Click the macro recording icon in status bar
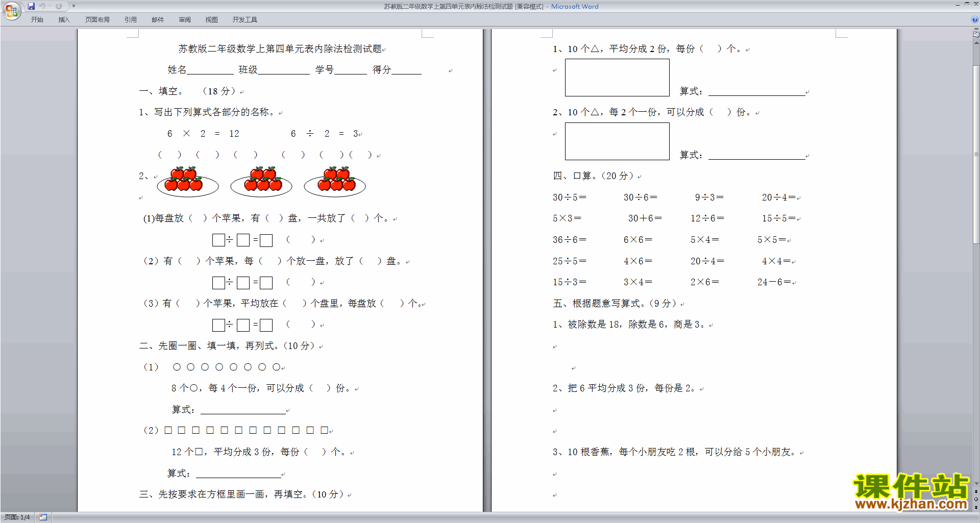 [x=43, y=517]
